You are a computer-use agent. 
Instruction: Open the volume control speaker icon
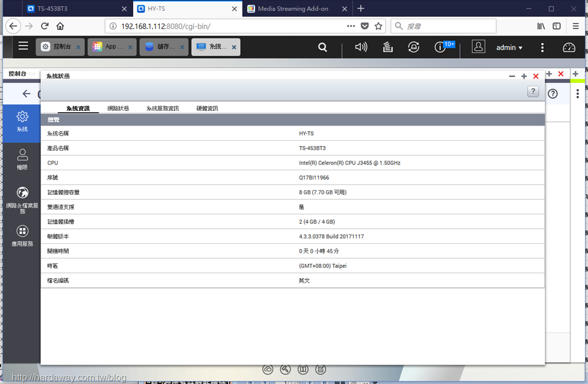point(361,47)
